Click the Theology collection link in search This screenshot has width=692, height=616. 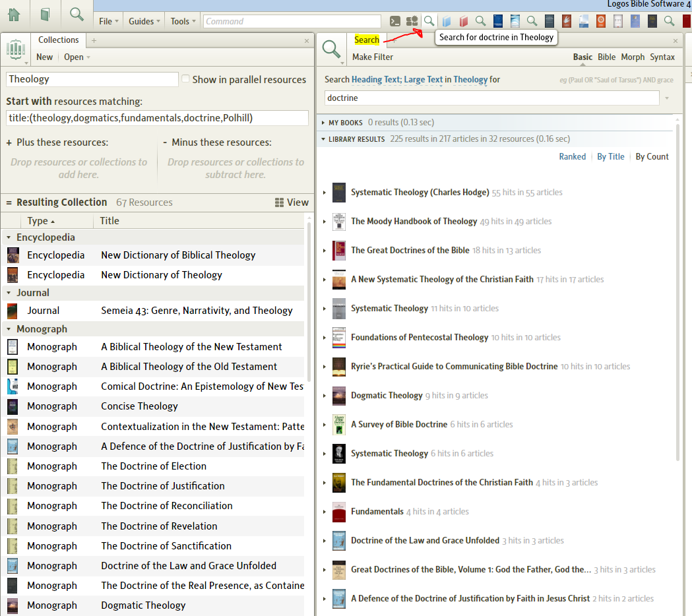coord(470,79)
